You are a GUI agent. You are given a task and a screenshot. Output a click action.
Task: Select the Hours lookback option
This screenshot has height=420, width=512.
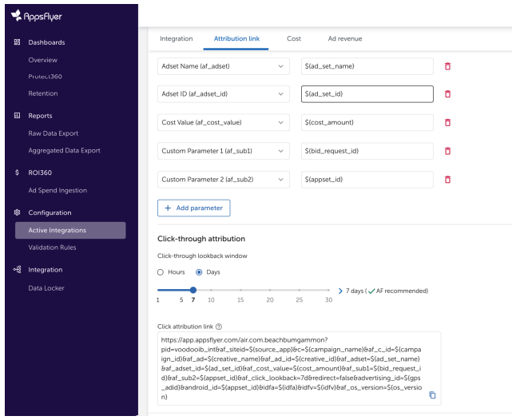(x=161, y=272)
